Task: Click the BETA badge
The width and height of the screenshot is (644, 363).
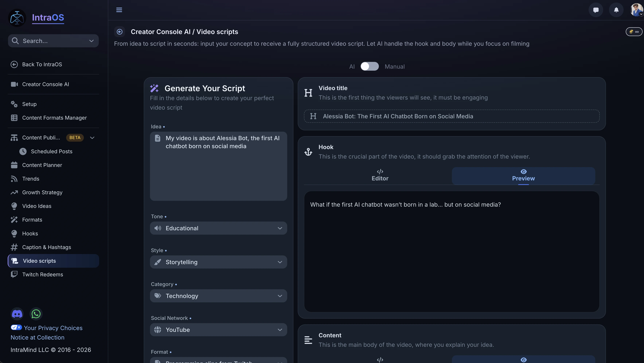Action: pyautogui.click(x=75, y=138)
